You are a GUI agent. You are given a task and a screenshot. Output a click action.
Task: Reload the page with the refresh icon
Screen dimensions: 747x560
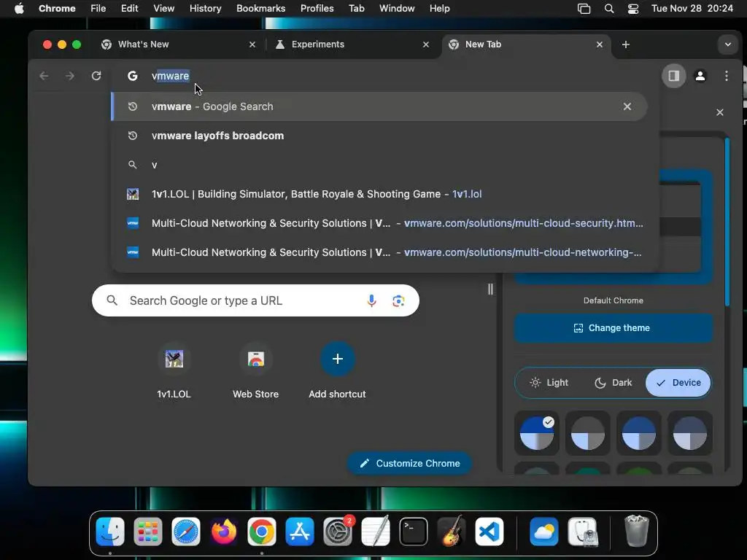(96, 76)
